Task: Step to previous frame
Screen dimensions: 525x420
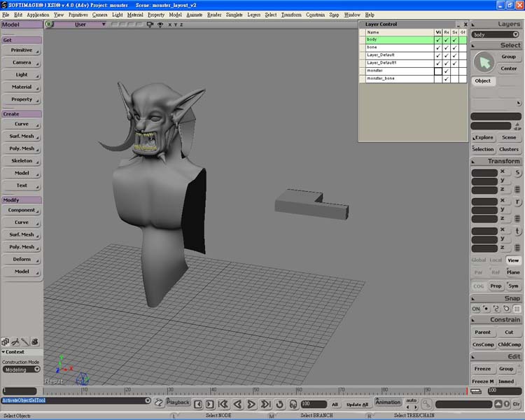Action: coord(198,405)
